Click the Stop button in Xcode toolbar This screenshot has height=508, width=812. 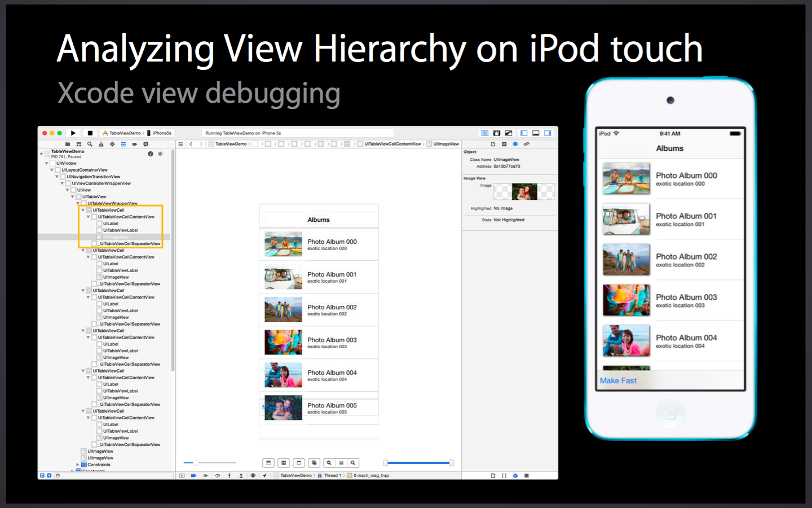[90, 133]
